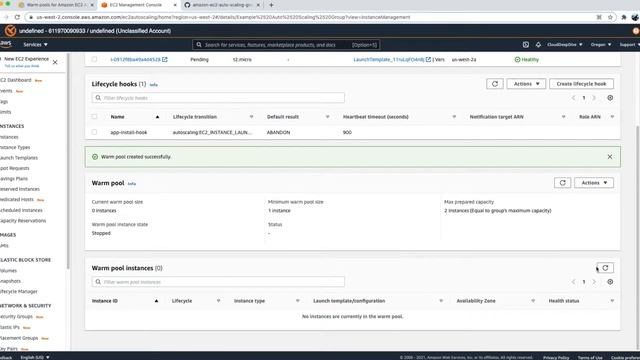Go to previous page of warm pool instances
Viewport: 640px width, 360px height.
pyautogui.click(x=573, y=282)
